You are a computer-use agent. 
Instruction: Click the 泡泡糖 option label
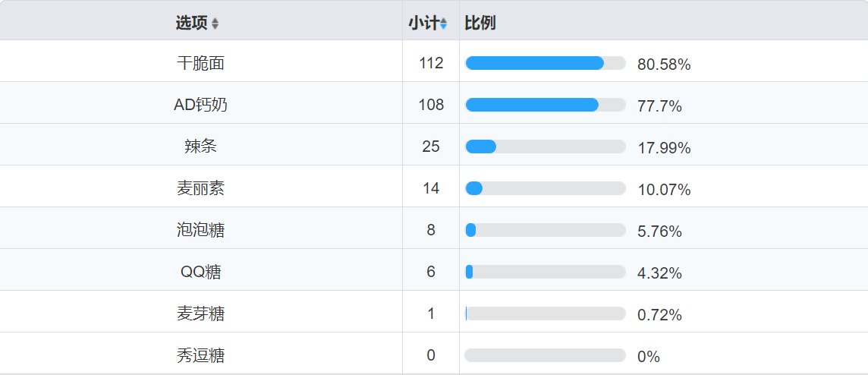tap(200, 230)
